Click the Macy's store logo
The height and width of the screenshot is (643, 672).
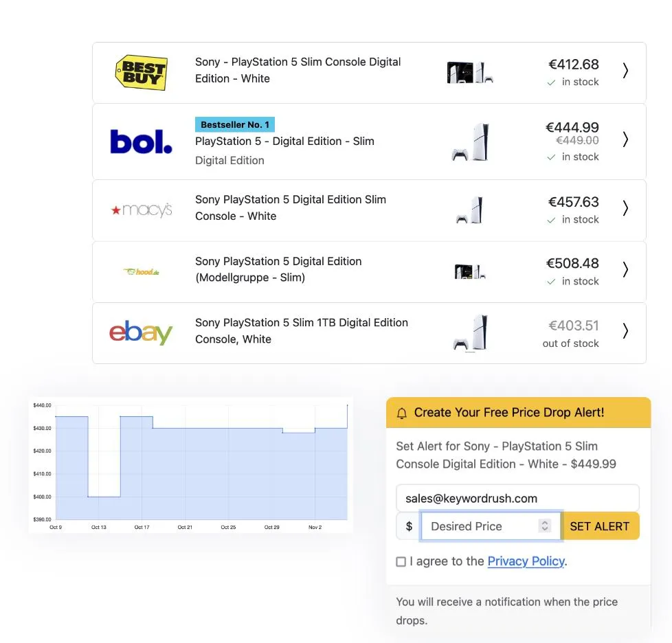click(x=142, y=210)
